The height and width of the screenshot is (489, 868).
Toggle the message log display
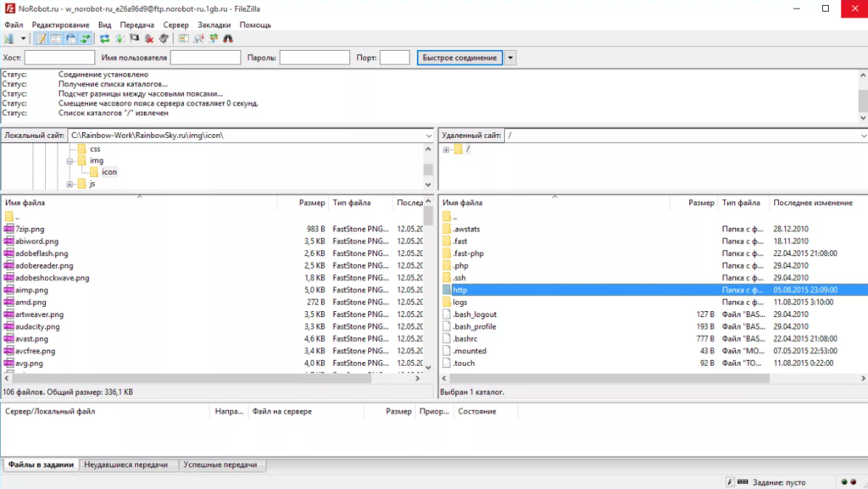coord(41,39)
